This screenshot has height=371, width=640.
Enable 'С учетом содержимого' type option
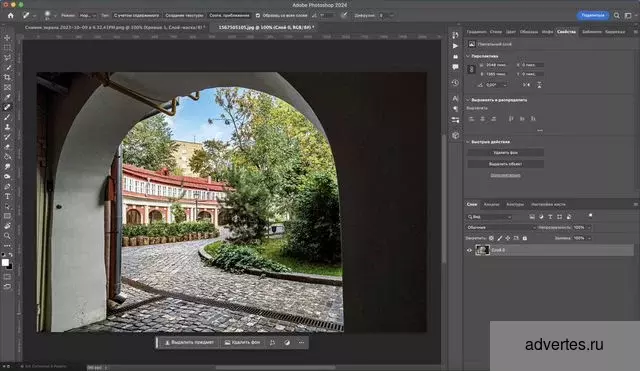tap(136, 16)
